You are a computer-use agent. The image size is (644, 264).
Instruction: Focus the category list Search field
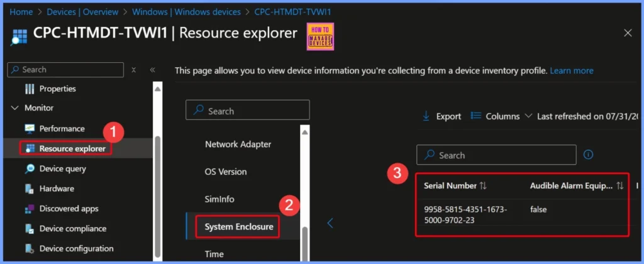click(x=248, y=110)
